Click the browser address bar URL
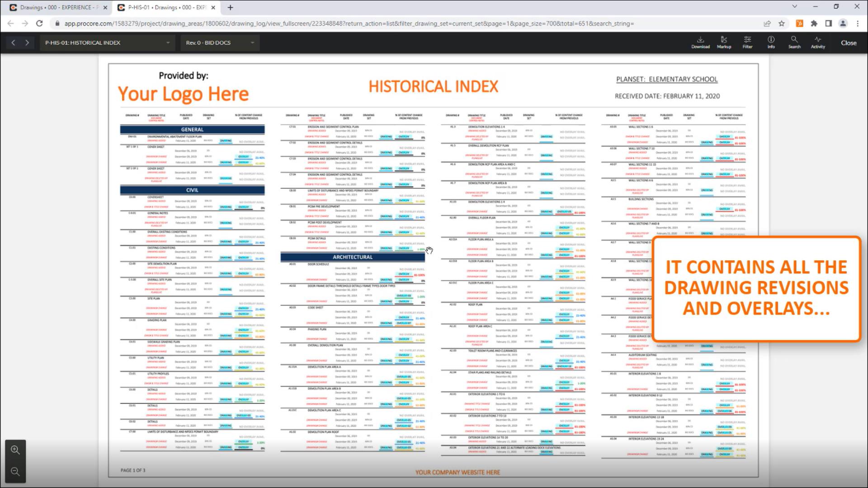Screen dimensions: 868x488 348,23
